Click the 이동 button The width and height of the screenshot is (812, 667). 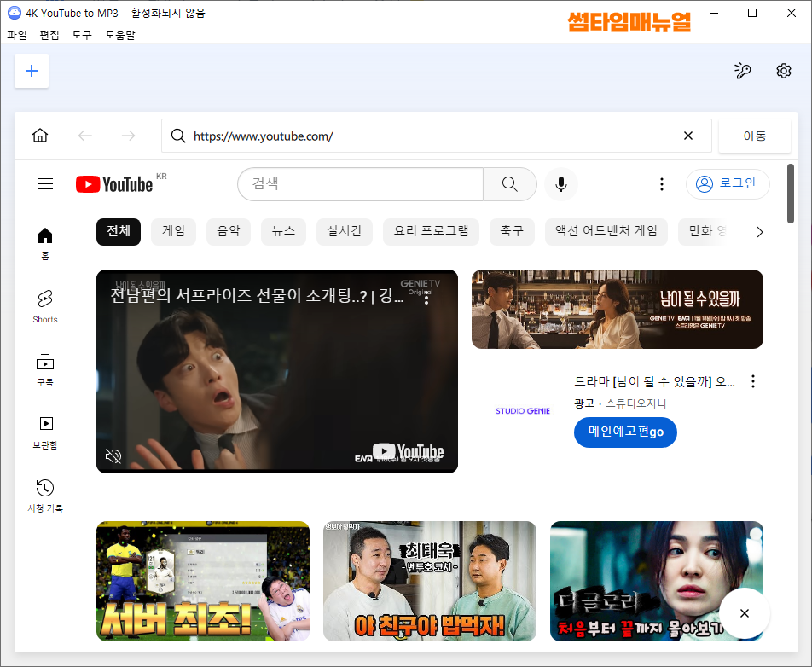click(755, 136)
